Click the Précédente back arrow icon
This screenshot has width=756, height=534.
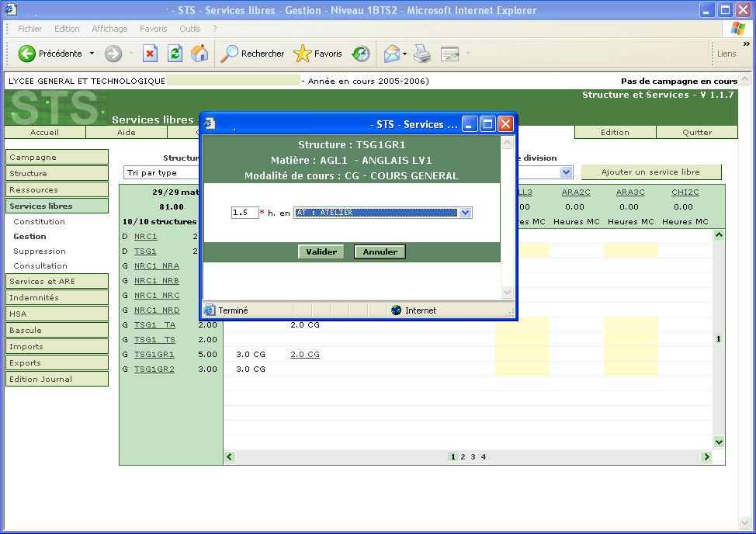coord(27,54)
